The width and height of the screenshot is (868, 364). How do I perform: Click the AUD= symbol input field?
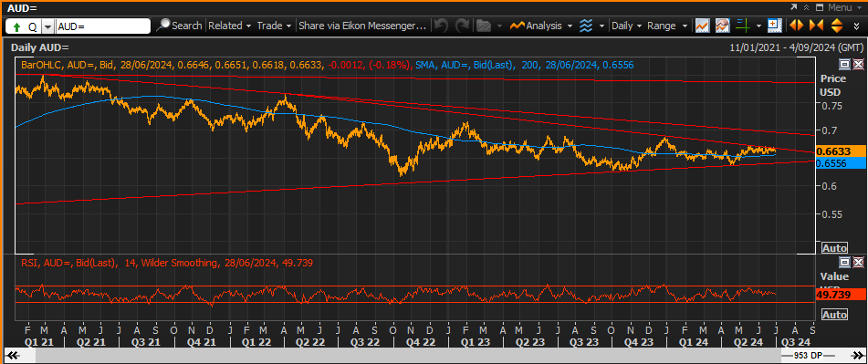[x=103, y=26]
